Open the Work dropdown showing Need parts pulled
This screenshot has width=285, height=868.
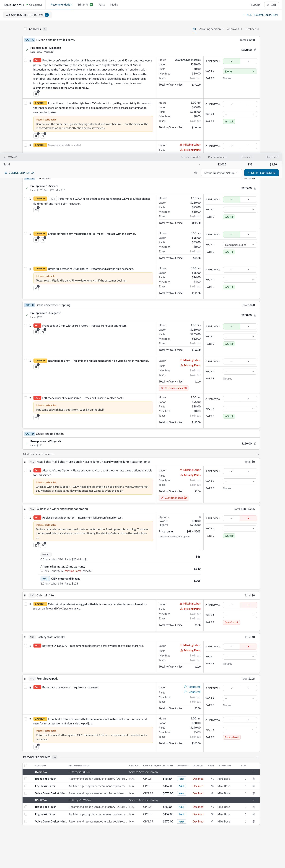click(x=240, y=245)
